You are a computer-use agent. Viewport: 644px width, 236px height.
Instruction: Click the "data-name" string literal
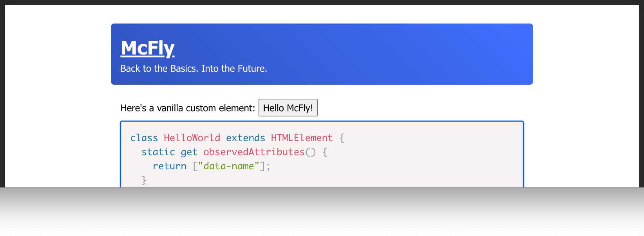click(229, 166)
